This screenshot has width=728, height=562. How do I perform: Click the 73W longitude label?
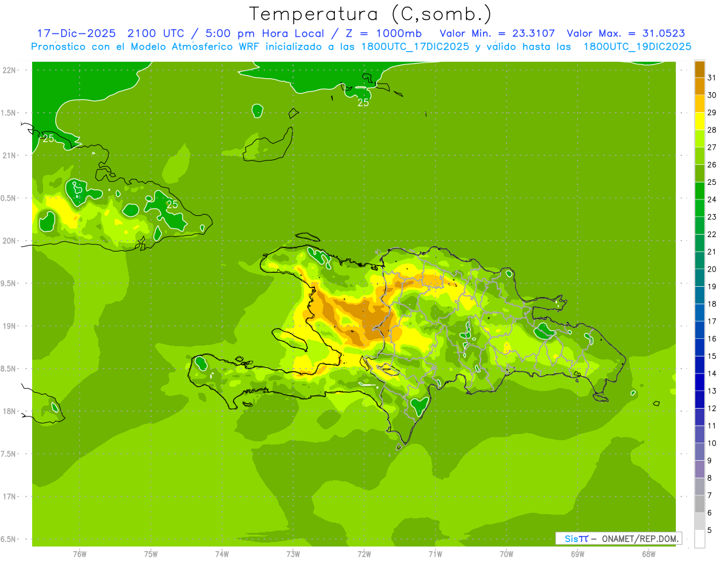(293, 554)
